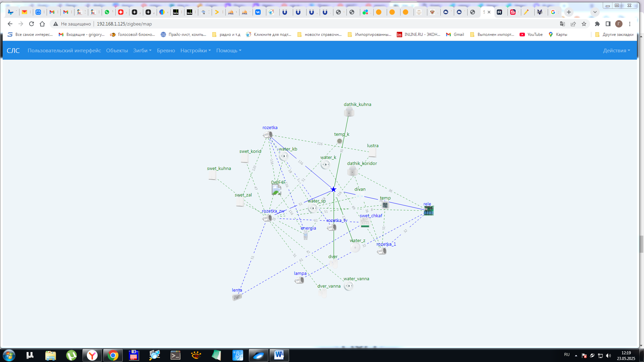Image resolution: width=644 pixels, height=362 pixels.
Task: Click the 0x0F4F broken image node
Action: click(276, 190)
